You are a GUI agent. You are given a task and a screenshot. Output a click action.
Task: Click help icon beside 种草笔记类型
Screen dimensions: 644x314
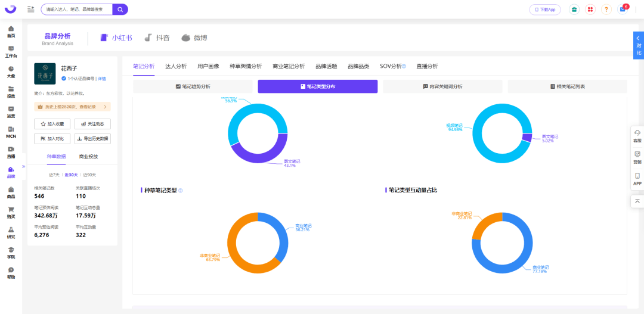181,191
